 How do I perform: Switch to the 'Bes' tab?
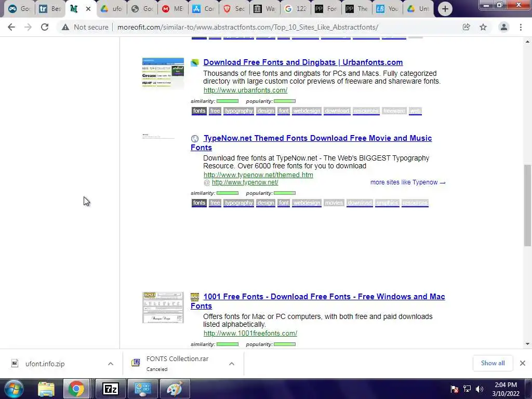[x=50, y=9]
